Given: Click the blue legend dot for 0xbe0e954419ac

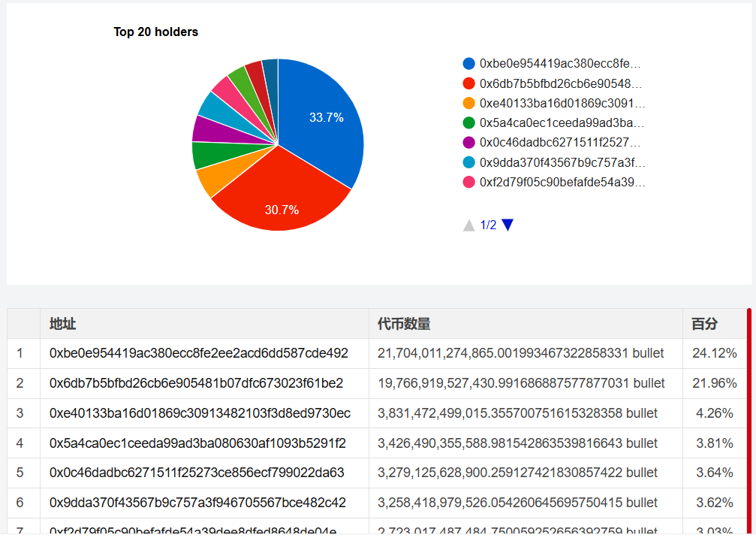Looking at the screenshot, I should pos(469,64).
